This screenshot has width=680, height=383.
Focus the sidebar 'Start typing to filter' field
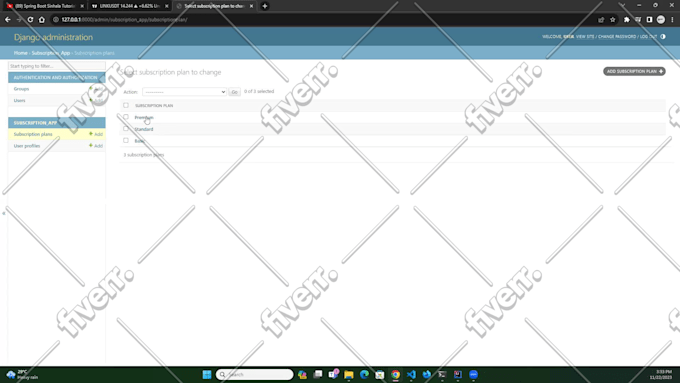click(x=57, y=66)
